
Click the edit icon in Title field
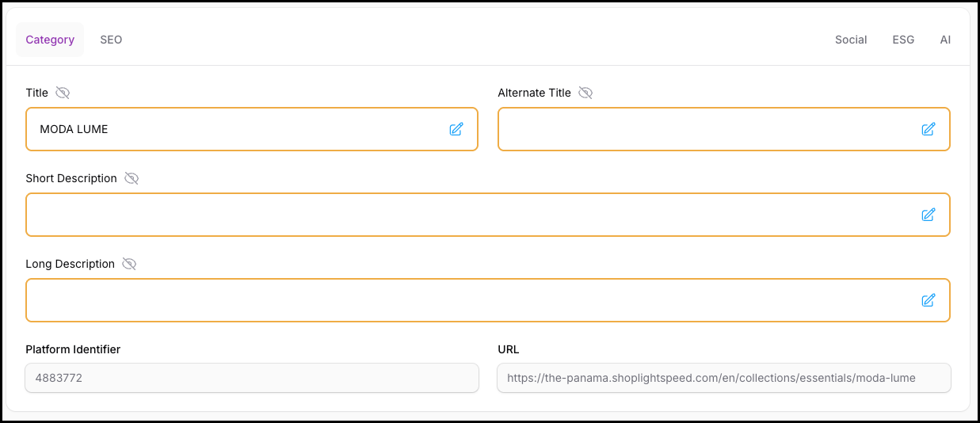[456, 129]
